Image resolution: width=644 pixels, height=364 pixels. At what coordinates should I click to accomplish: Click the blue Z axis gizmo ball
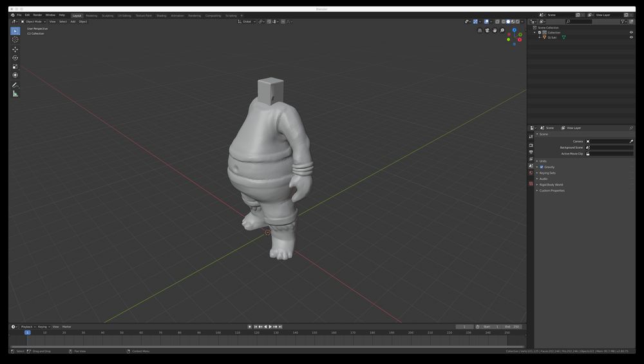[x=514, y=30]
